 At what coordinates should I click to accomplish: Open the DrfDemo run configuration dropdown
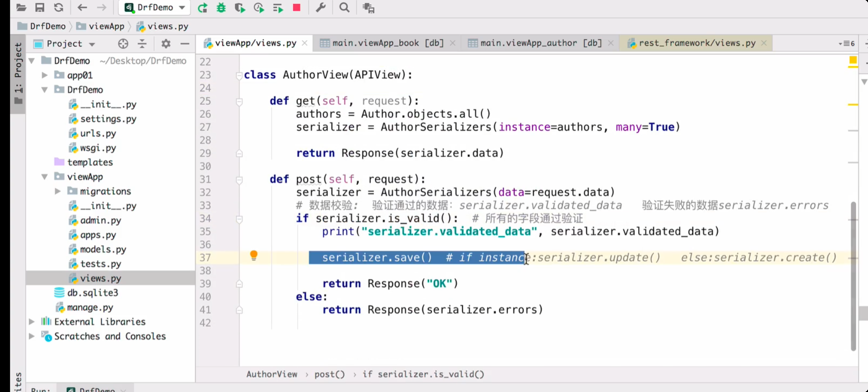click(154, 8)
